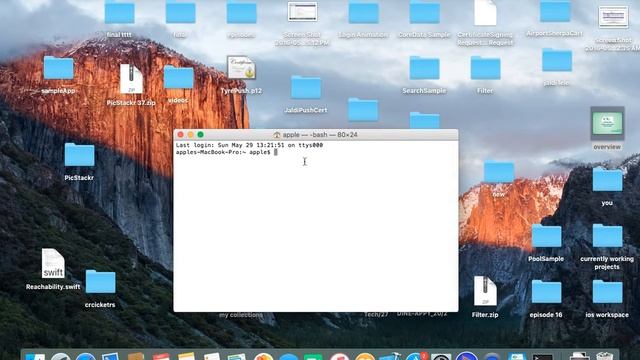Select the sampleApp folder
The image size is (640, 360).
58,68
